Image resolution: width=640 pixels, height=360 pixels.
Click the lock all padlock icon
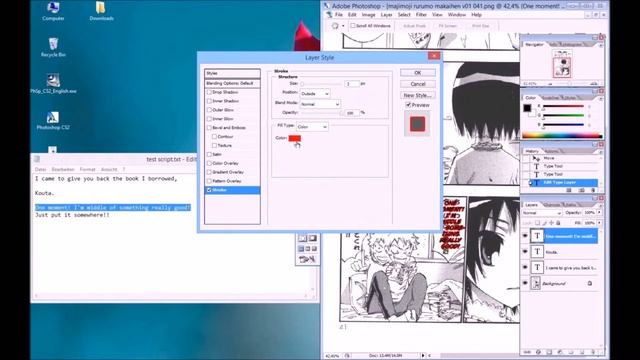[x=558, y=223]
